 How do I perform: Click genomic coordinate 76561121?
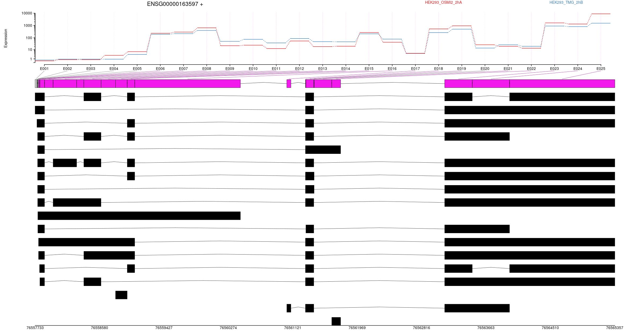pyautogui.click(x=293, y=328)
